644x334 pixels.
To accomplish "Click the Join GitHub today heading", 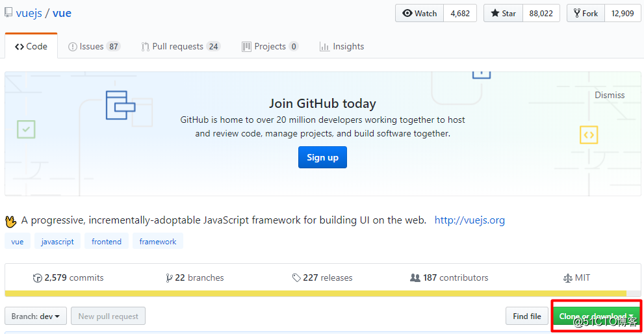I will 322,103.
